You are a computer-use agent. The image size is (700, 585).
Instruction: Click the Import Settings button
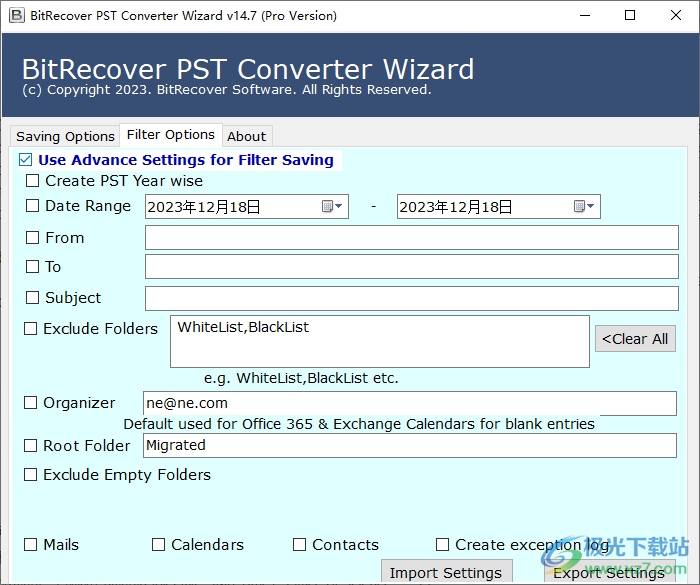coord(446,571)
